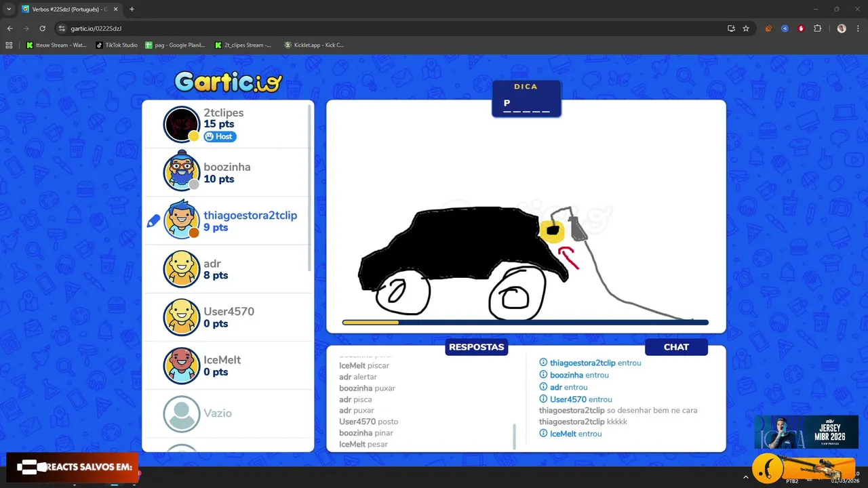The height and width of the screenshot is (488, 868).
Task: Click the answer IceMelt pesar
Action: [363, 445]
